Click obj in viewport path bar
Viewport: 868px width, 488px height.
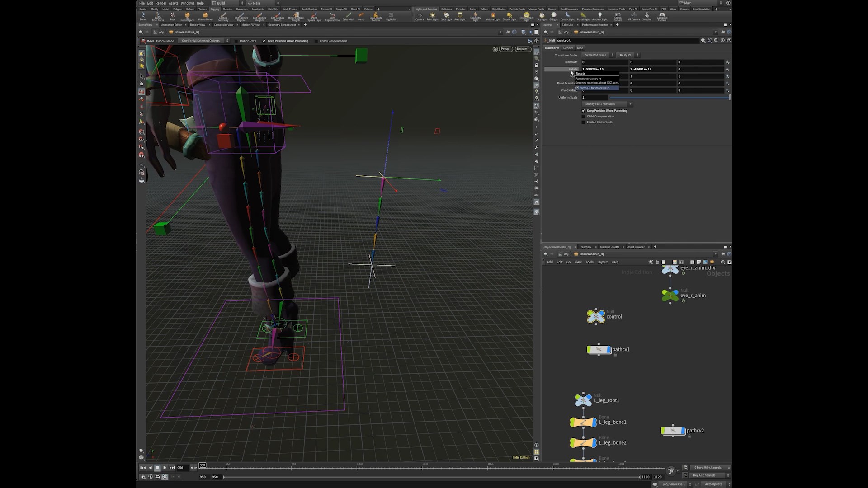(161, 32)
